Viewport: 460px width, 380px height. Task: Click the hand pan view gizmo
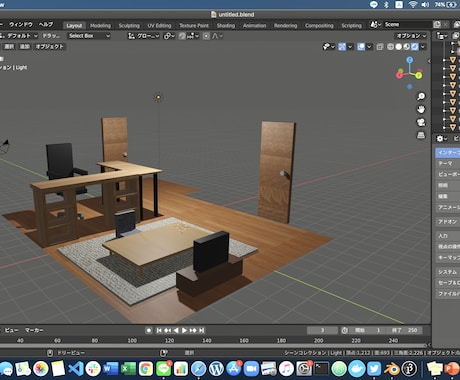tap(421, 109)
